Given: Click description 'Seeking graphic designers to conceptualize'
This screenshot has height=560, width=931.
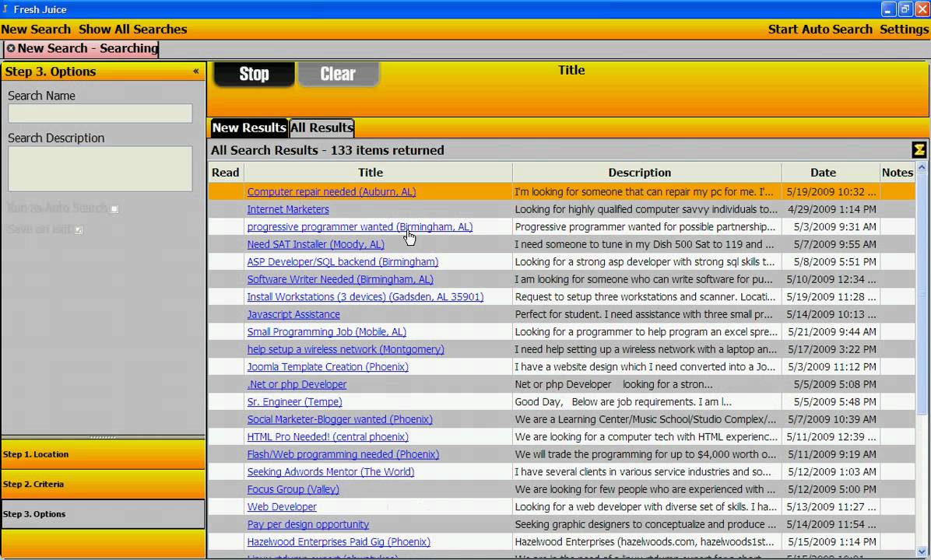Looking at the screenshot, I should pyautogui.click(x=647, y=524).
